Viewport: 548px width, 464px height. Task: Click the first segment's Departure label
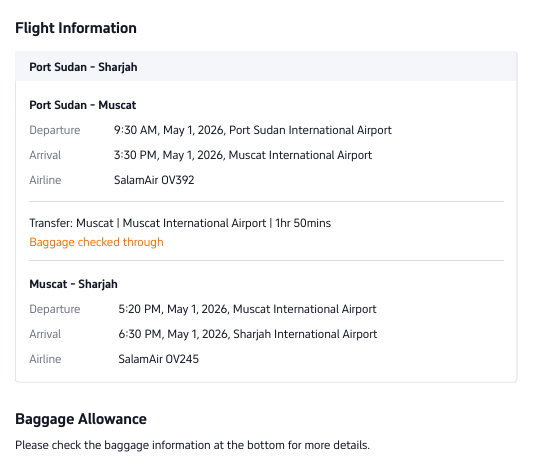click(x=55, y=130)
